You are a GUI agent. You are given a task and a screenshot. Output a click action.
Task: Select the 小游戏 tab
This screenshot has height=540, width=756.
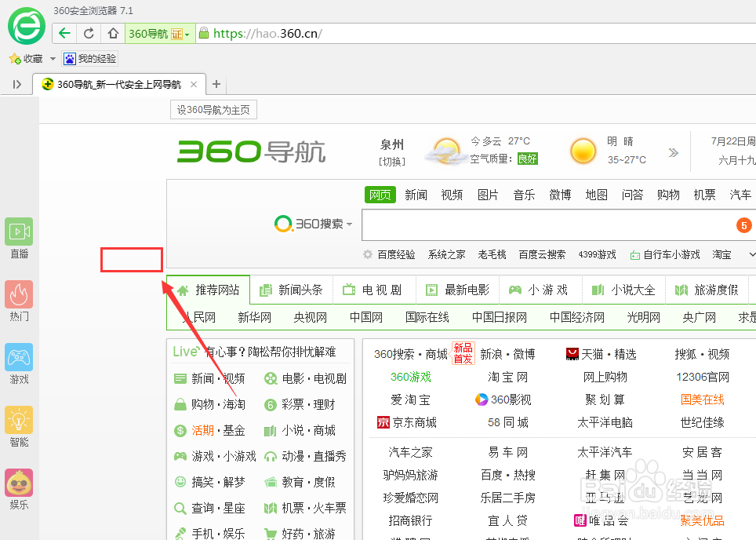(539, 290)
